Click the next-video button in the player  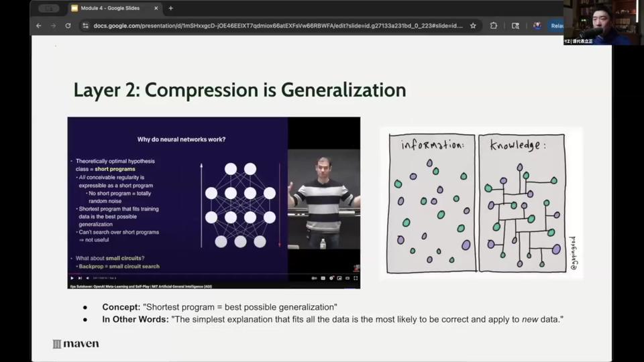80,278
